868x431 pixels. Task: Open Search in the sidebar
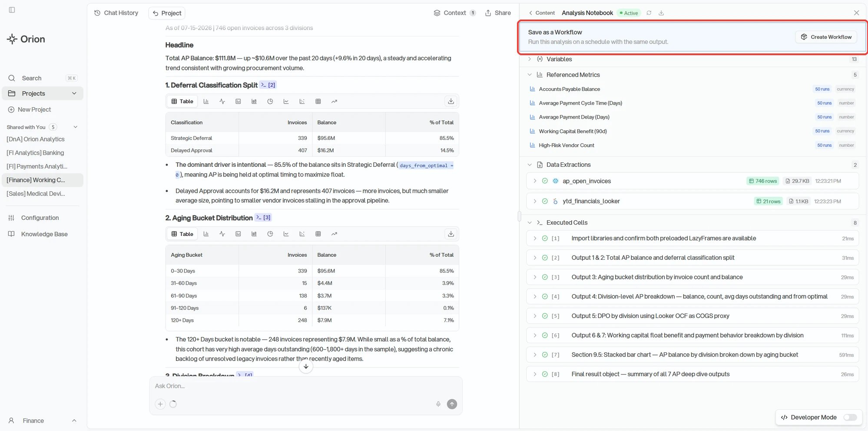coord(42,78)
